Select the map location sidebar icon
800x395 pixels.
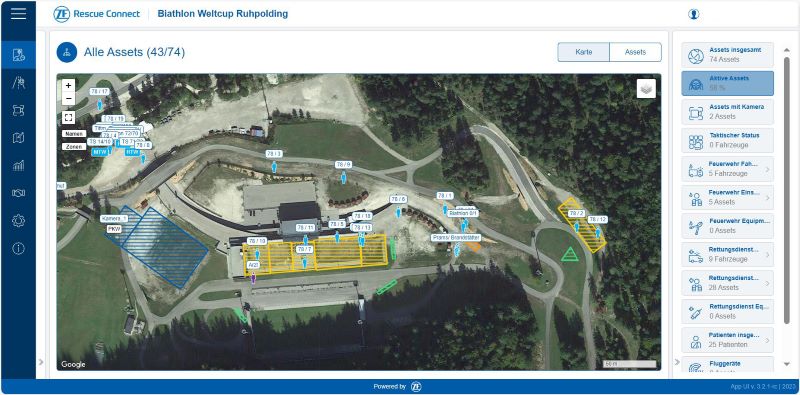pos(18,55)
